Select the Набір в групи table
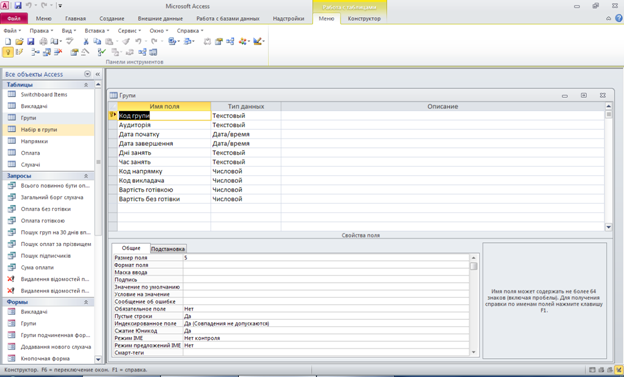This screenshot has height=377, width=624. [49, 129]
